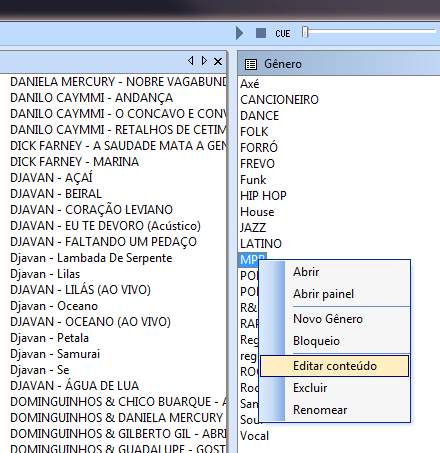440x453 pixels.
Task: Select the HIP HOP genre
Action: 263,196
